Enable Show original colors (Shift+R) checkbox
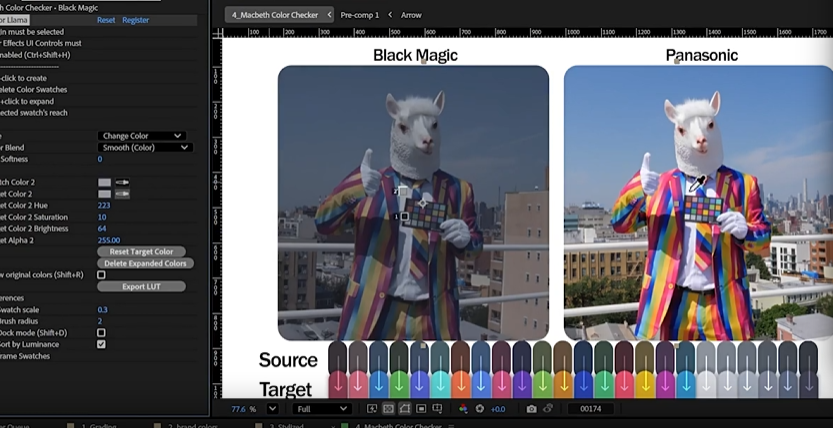The width and height of the screenshot is (833, 428). pos(101,275)
